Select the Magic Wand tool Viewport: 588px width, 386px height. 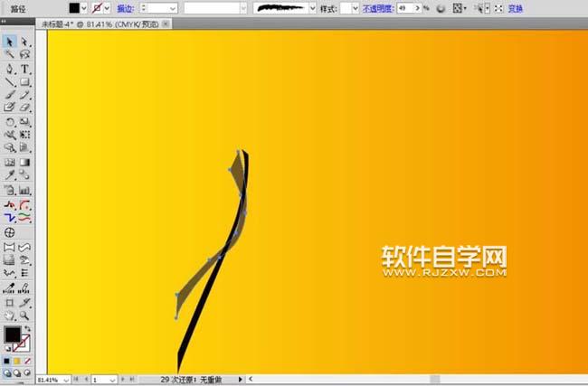(9, 54)
